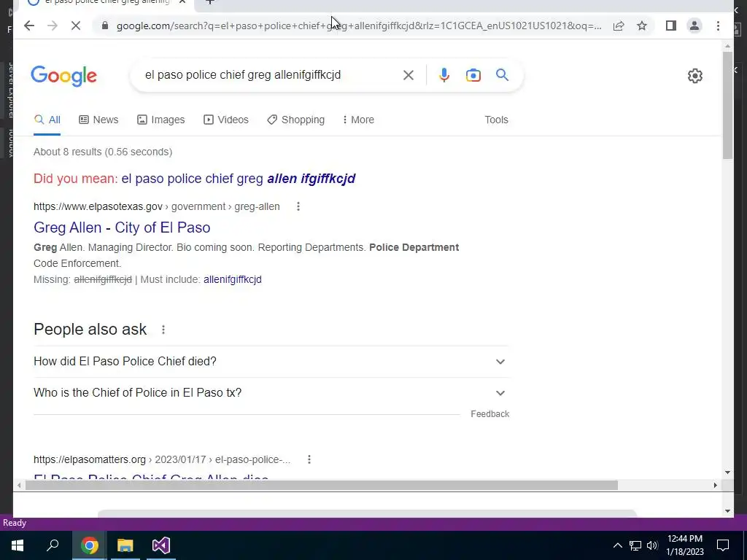Switch to the Videos results tab
This screenshot has width=747, height=560.
226,120
